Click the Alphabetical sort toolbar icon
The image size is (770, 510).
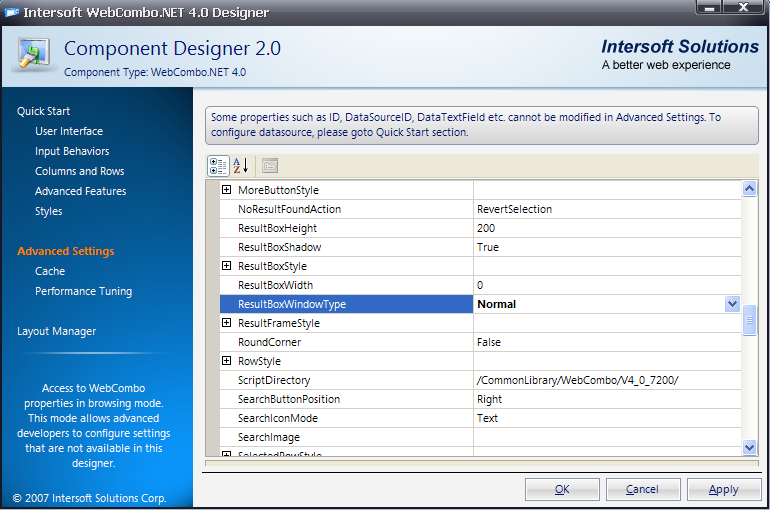(x=240, y=166)
